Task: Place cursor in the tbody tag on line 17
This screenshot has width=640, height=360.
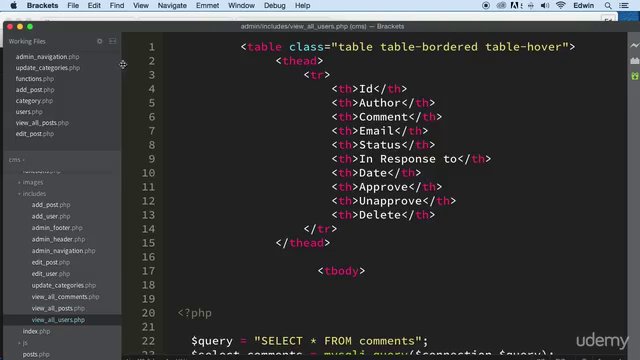Action: 341,271
